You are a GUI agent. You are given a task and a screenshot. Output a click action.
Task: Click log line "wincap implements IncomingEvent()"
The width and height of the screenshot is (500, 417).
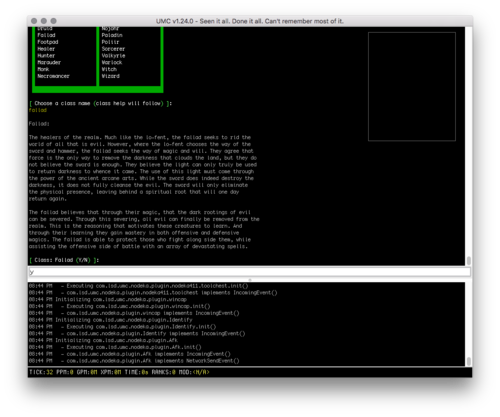click(134, 313)
